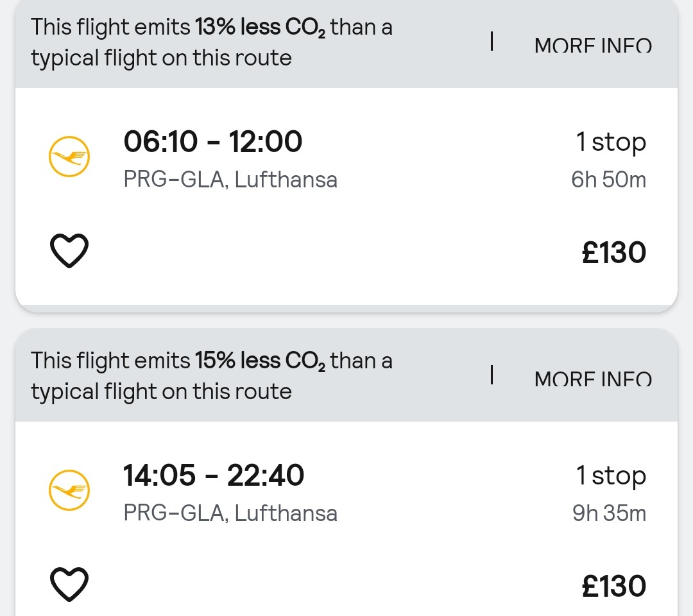This screenshot has width=693, height=616.
Task: Select the 14:05 - 22:40 departure time
Action: pyautogui.click(x=213, y=475)
